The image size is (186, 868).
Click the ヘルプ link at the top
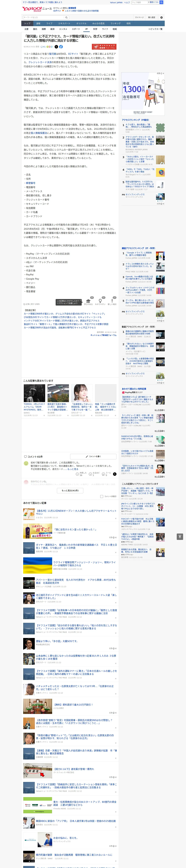(x=127, y=2)
